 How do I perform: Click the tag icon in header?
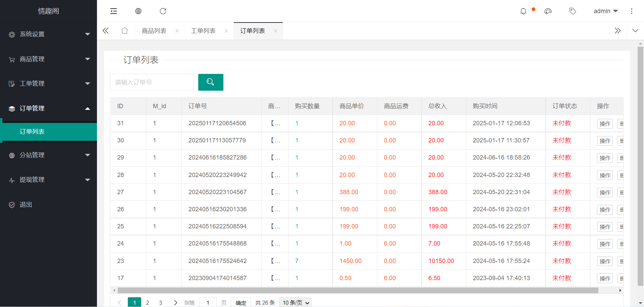(573, 11)
